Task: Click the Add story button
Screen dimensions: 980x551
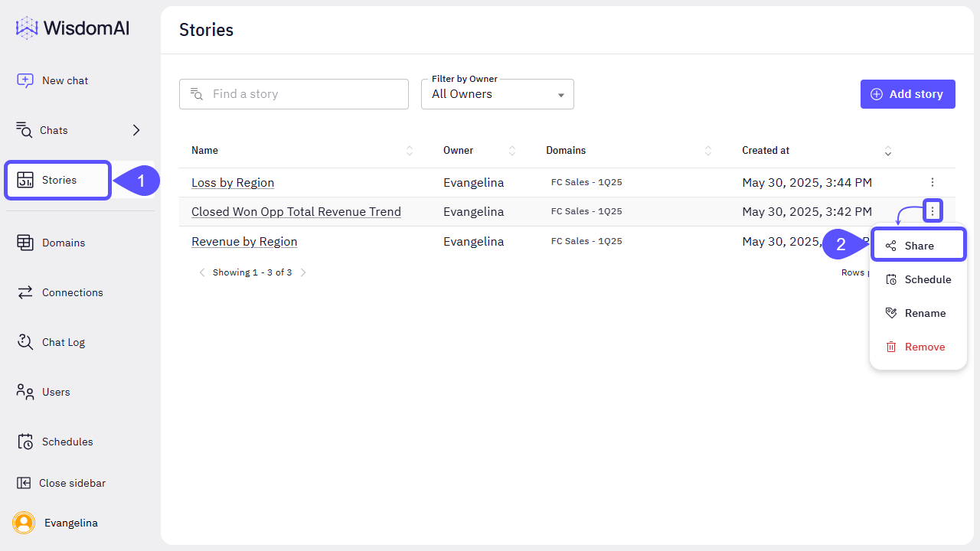Action: [907, 94]
